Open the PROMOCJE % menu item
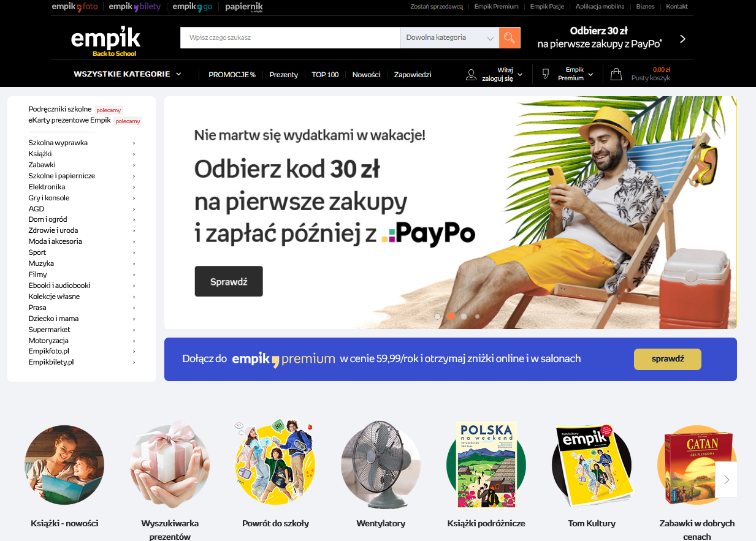 click(x=232, y=75)
